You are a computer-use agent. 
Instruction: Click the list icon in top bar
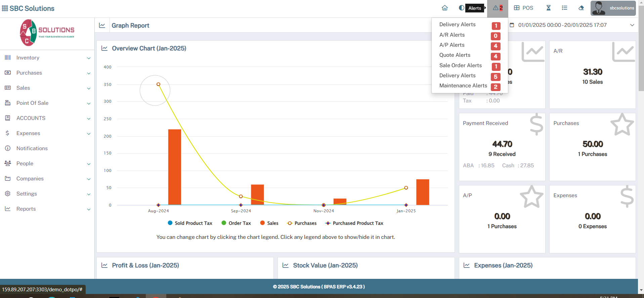tap(564, 8)
